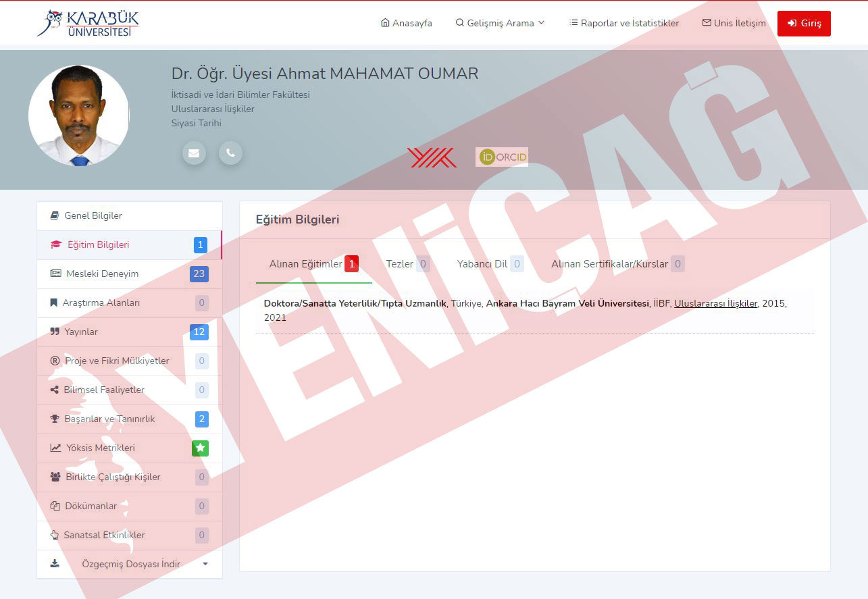Screen dimensions: 868x599
Task: Click the red Giriş login button
Action: 804,23
